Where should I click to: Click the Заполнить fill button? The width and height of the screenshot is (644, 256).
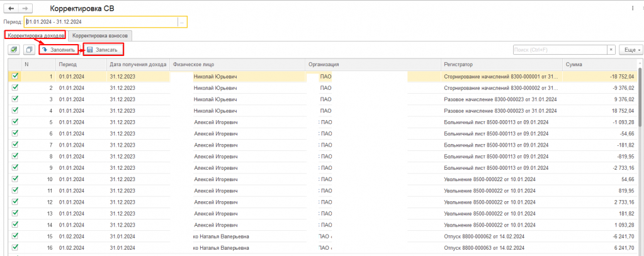(58, 50)
